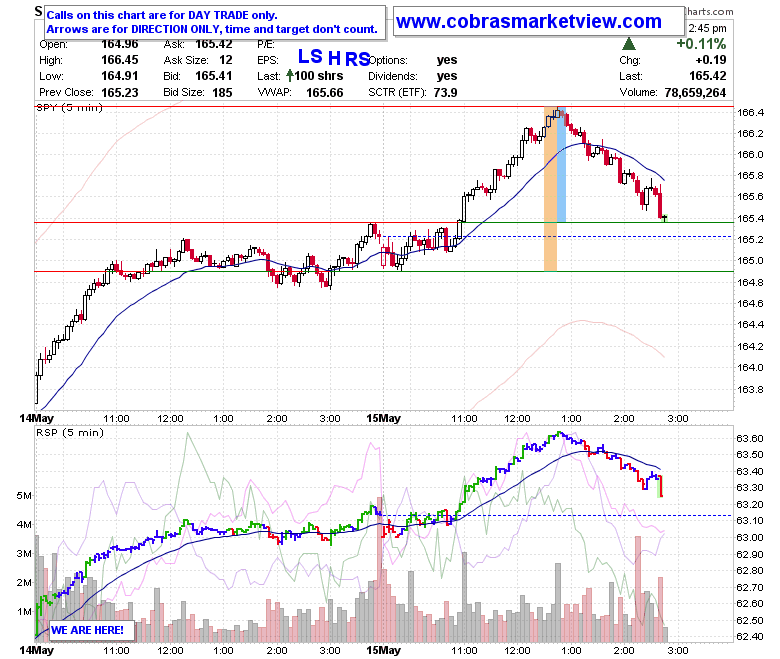The height and width of the screenshot is (659, 780).
Task: Click the Chg value +0.19
Action: [711, 60]
